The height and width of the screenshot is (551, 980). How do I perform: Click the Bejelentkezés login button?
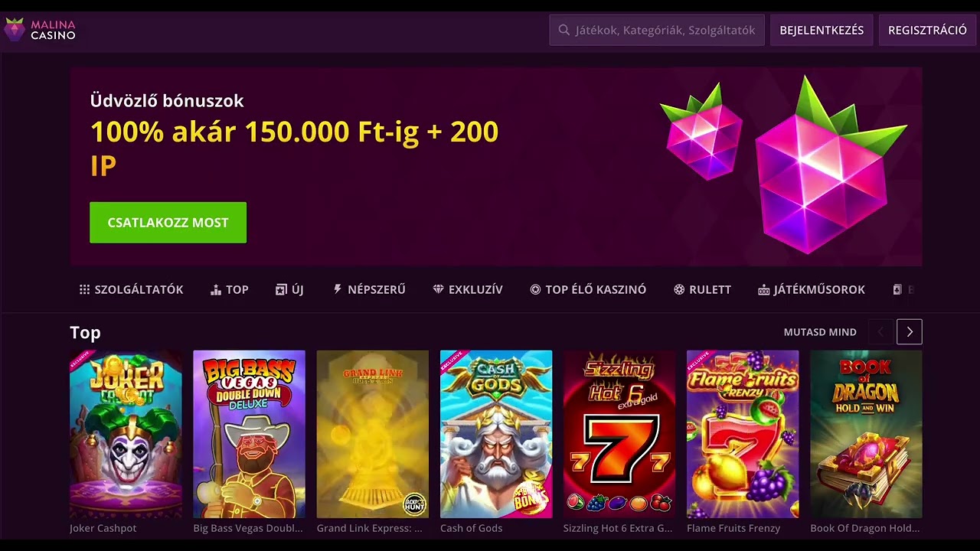pyautogui.click(x=822, y=30)
